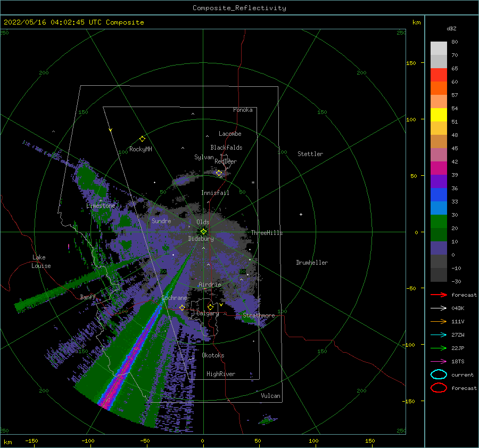
Task: Click the Airdrie city label
Action: pos(210,284)
